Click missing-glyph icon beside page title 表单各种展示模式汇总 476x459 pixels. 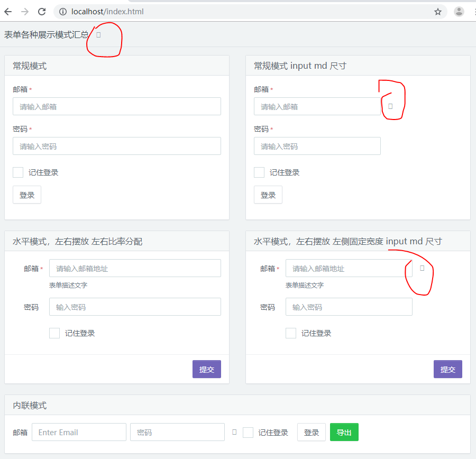tap(98, 35)
